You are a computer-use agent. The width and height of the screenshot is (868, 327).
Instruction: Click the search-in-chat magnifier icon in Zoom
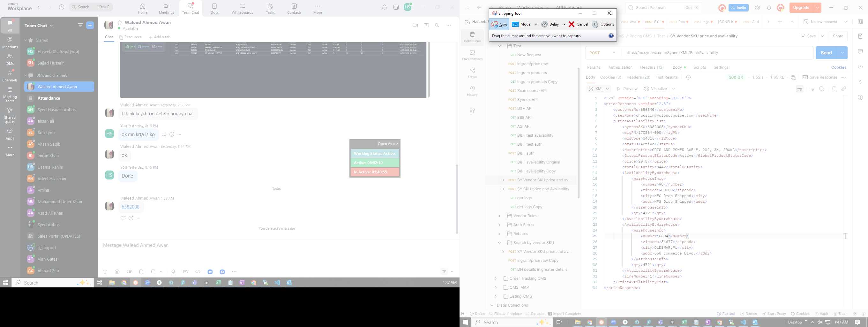click(437, 25)
